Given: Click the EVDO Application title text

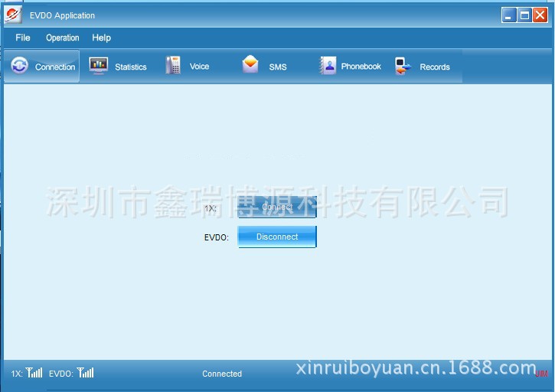Looking at the screenshot, I should coord(62,15).
